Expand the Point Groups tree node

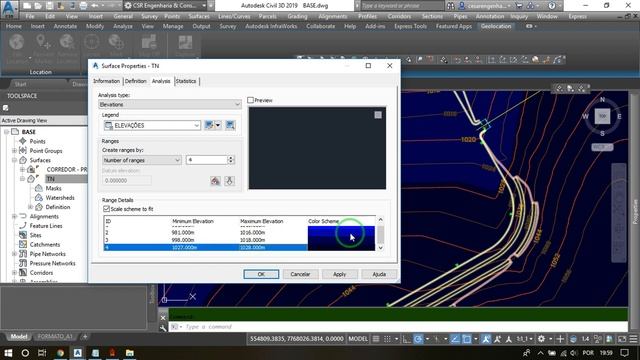tap(14, 151)
